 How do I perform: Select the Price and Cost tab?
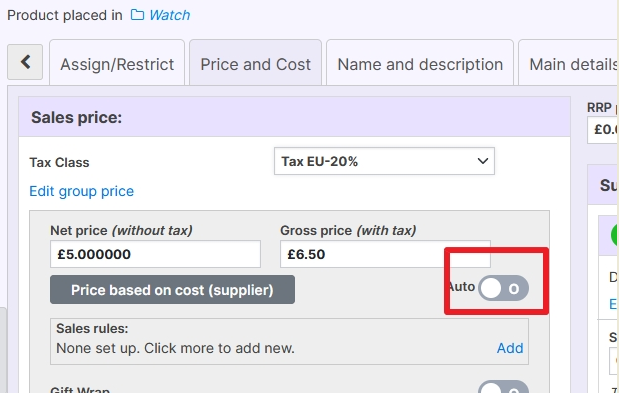pos(255,63)
